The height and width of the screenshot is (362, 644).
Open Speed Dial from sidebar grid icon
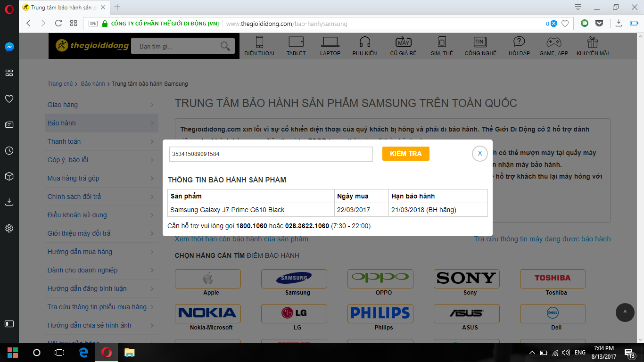(9, 73)
